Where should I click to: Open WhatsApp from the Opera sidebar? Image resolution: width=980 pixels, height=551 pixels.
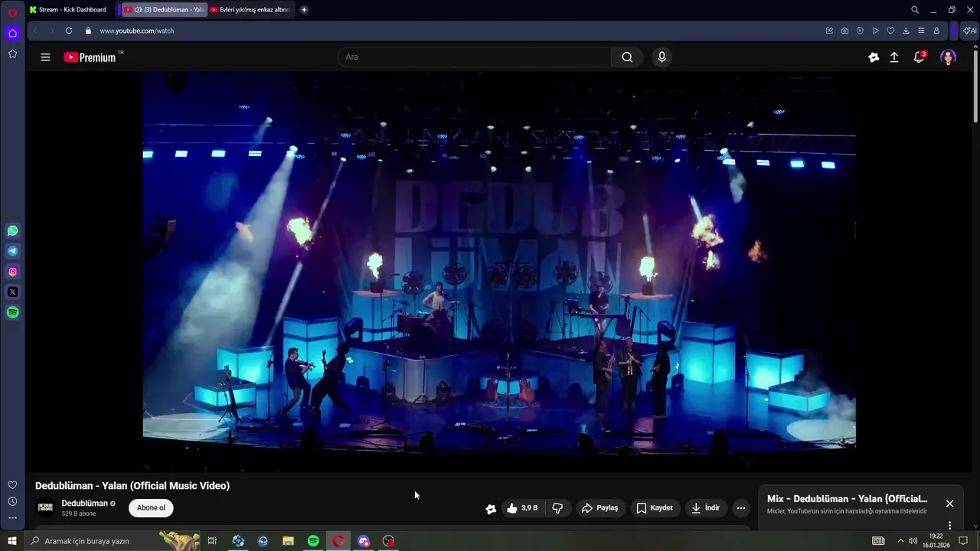(12, 230)
